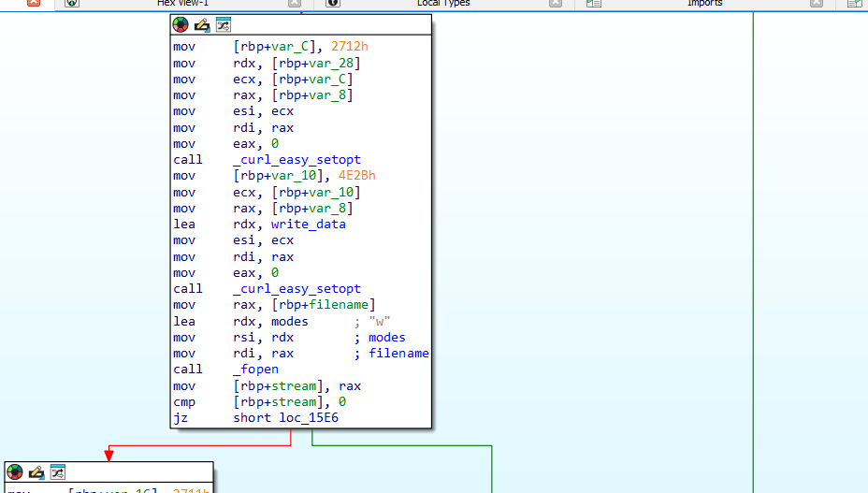Click the 'mov ecx, [rbp+var_C]' instruction
Screen dimensions: 868x493
(x=263, y=80)
